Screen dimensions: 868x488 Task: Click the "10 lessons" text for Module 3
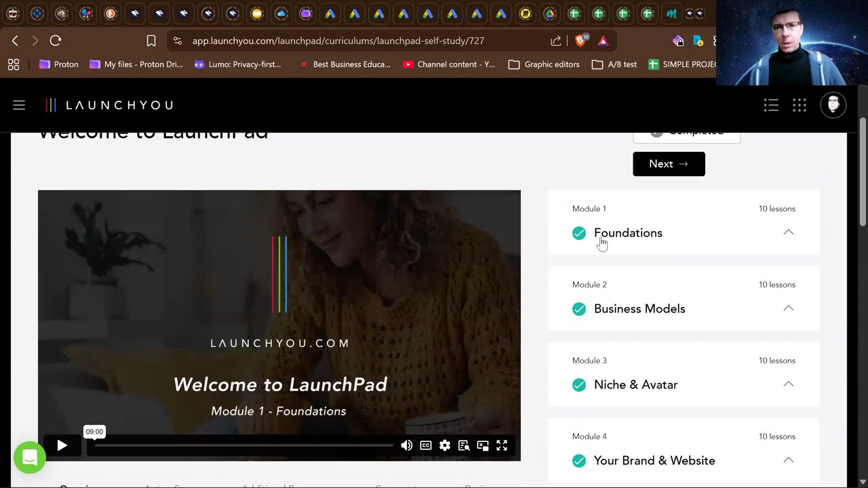[777, 361]
